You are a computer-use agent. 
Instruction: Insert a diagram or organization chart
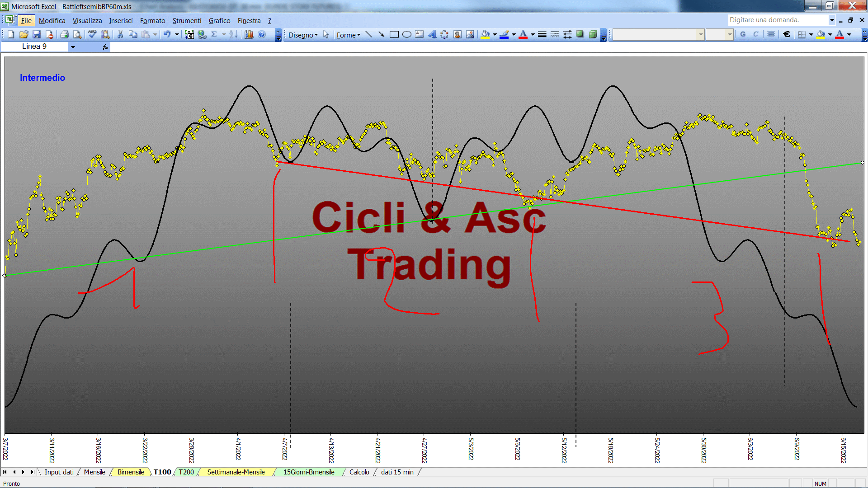[445, 34]
